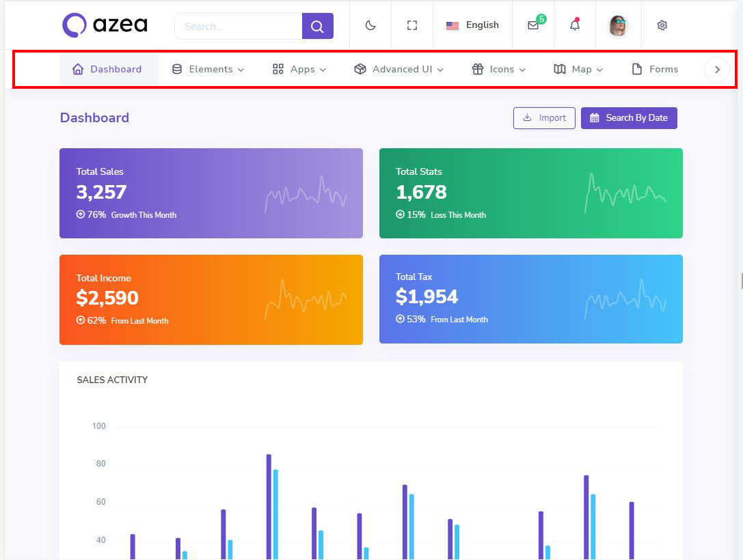Image resolution: width=743 pixels, height=560 pixels.
Task: Open the user profile avatar
Action: pyautogui.click(x=619, y=25)
